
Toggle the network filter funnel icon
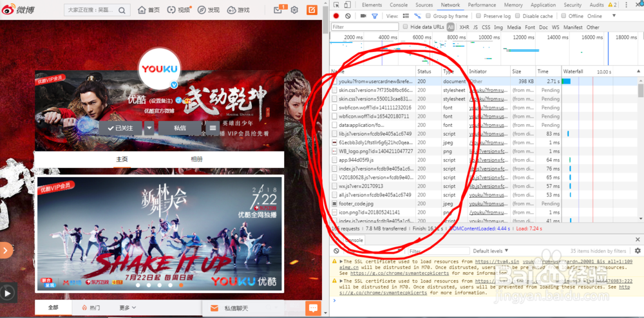375,16
